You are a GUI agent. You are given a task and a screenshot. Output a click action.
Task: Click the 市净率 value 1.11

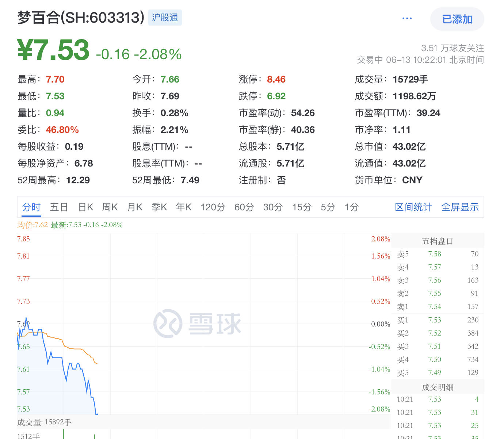pos(402,130)
